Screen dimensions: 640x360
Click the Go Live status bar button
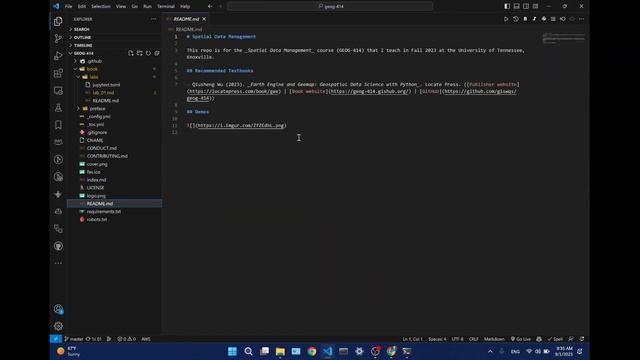click(520, 339)
